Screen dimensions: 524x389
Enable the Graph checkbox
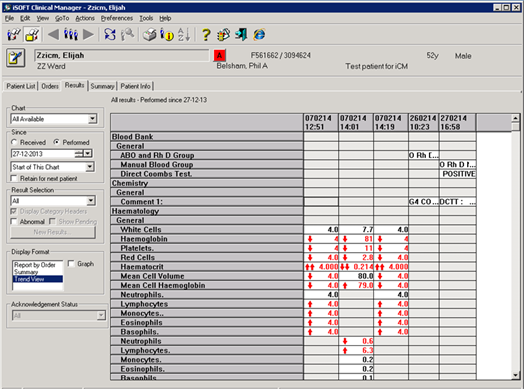[71, 264]
